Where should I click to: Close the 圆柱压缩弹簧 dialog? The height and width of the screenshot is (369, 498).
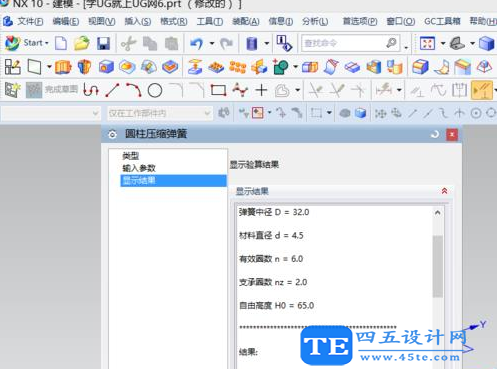(x=452, y=134)
